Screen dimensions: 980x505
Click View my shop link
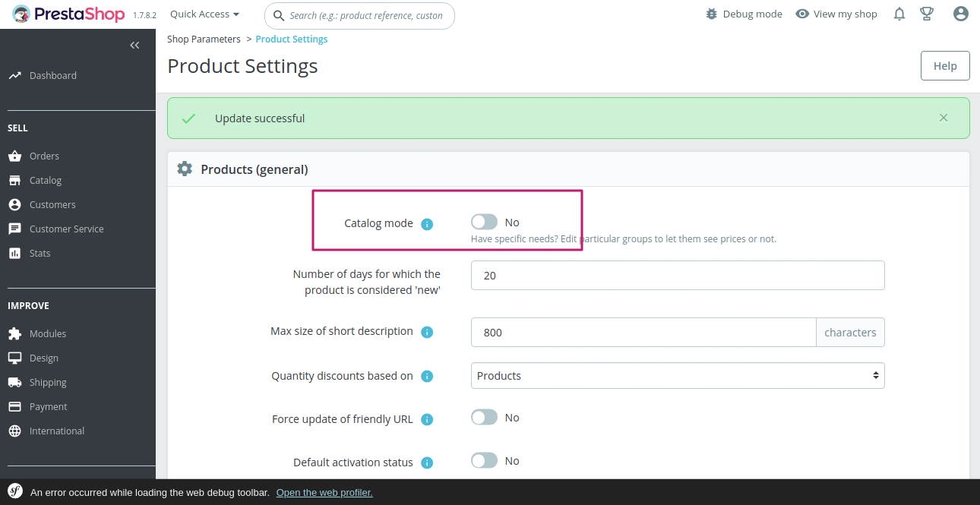tap(845, 14)
